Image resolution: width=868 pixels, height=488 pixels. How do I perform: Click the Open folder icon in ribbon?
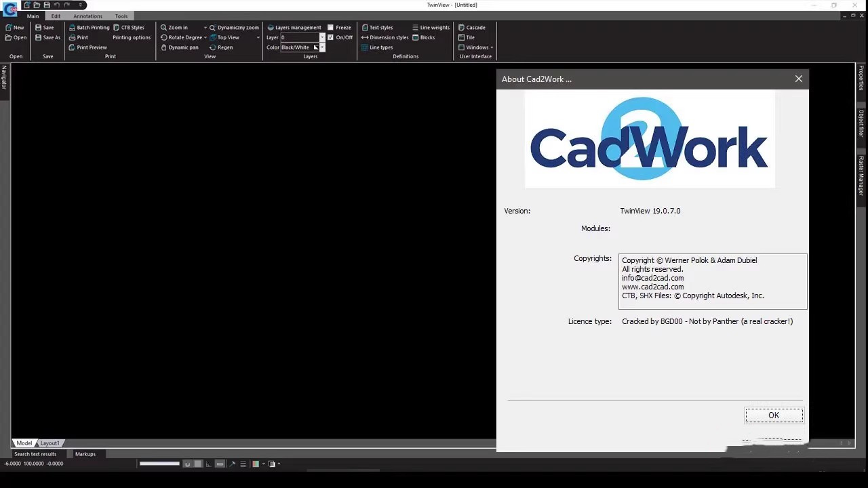[9, 38]
